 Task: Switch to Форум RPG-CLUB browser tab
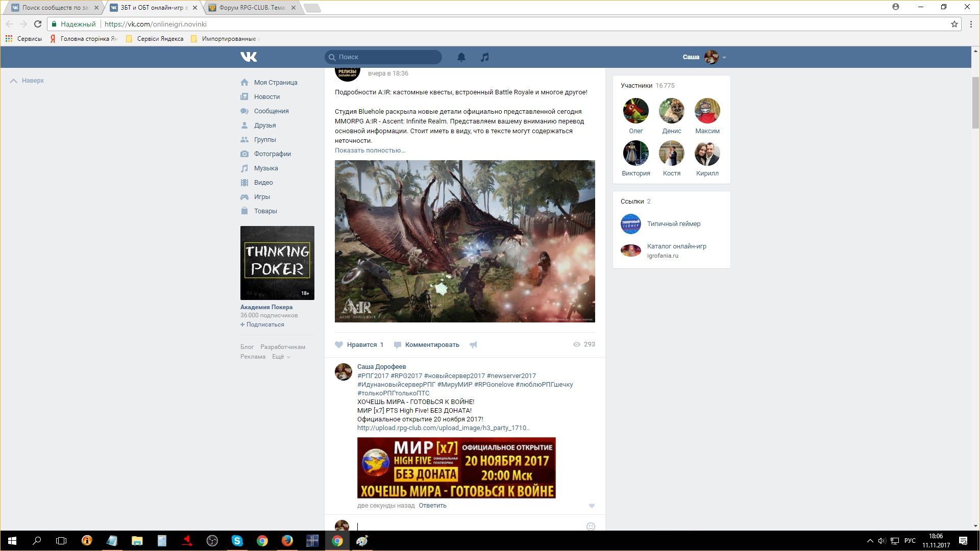click(x=252, y=8)
